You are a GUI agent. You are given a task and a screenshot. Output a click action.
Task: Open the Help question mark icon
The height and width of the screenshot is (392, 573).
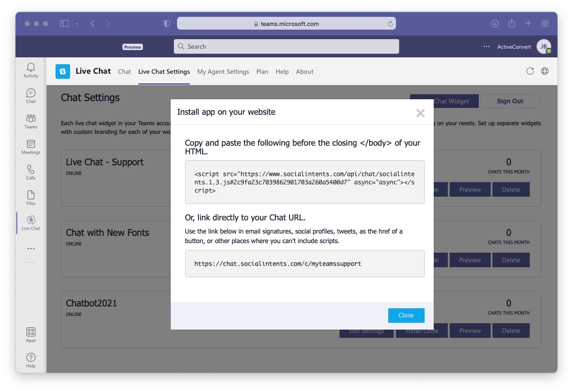31,360
